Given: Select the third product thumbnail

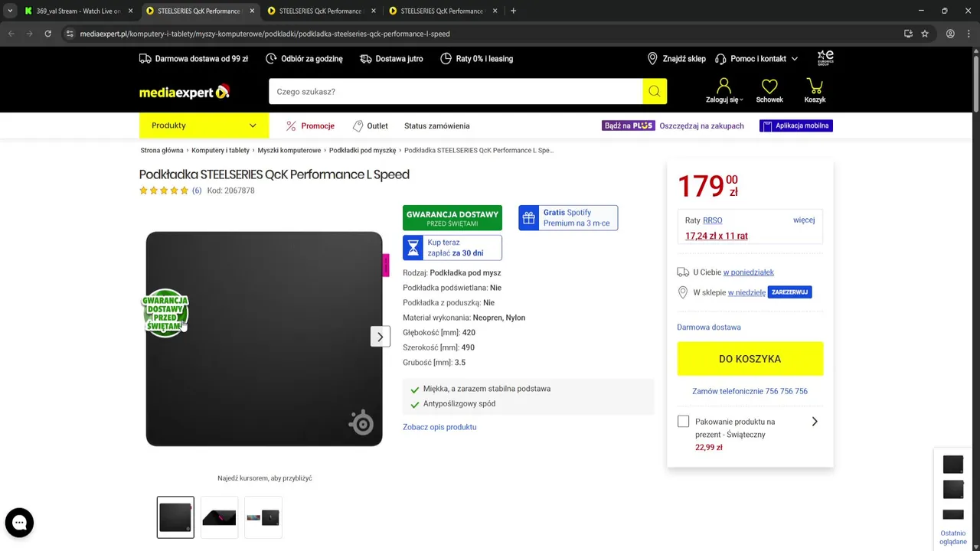Looking at the screenshot, I should point(263,517).
